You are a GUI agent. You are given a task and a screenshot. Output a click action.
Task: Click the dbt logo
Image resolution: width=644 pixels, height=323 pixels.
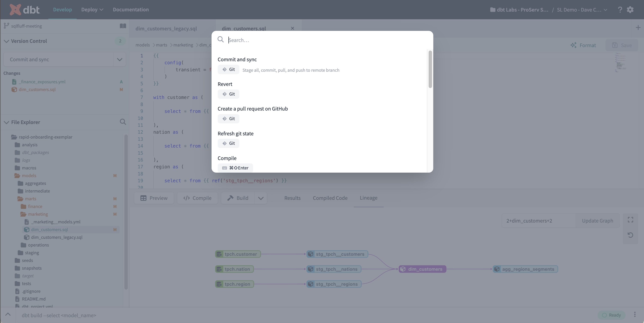click(x=24, y=9)
